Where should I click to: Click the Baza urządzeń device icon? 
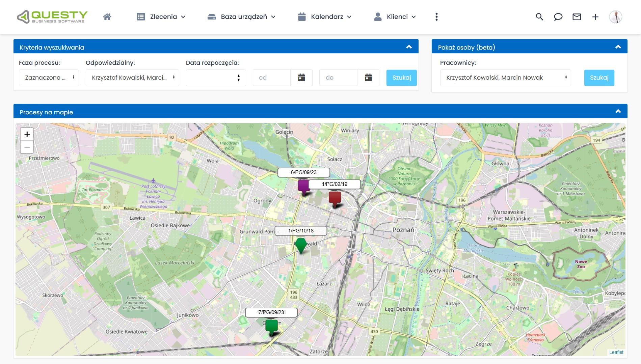tap(212, 17)
